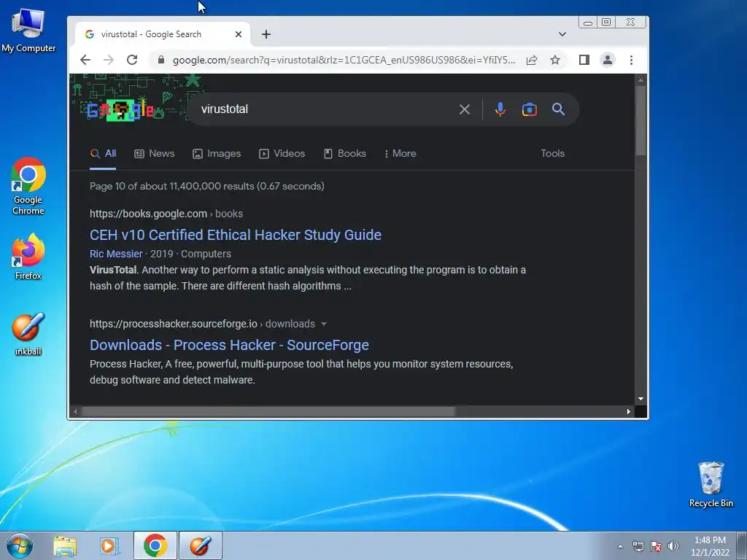Expand the processhacker.sourceforge.io result options arrow
The width and height of the screenshot is (747, 560).
point(324,324)
